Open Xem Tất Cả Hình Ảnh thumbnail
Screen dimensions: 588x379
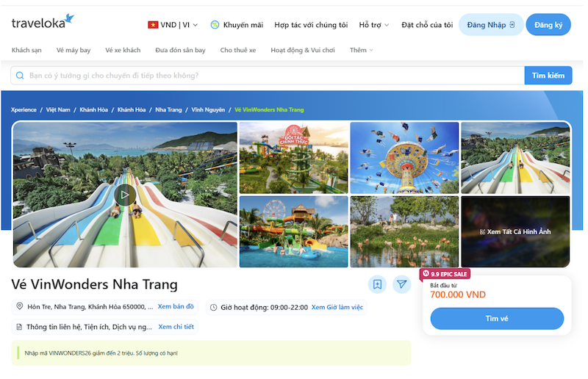pyautogui.click(x=515, y=231)
